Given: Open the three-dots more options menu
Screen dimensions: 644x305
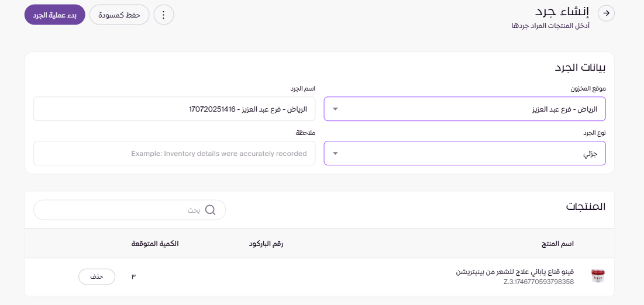Looking at the screenshot, I should [x=164, y=15].
